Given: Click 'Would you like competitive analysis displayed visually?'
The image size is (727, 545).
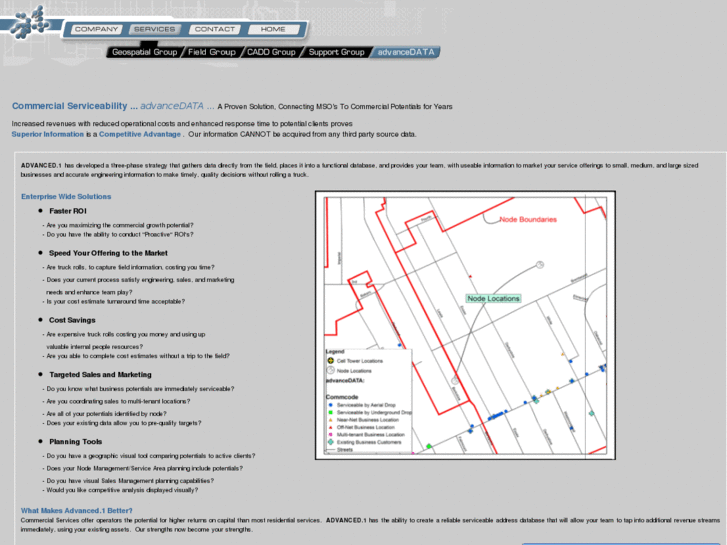Looking at the screenshot, I should click(122, 490).
